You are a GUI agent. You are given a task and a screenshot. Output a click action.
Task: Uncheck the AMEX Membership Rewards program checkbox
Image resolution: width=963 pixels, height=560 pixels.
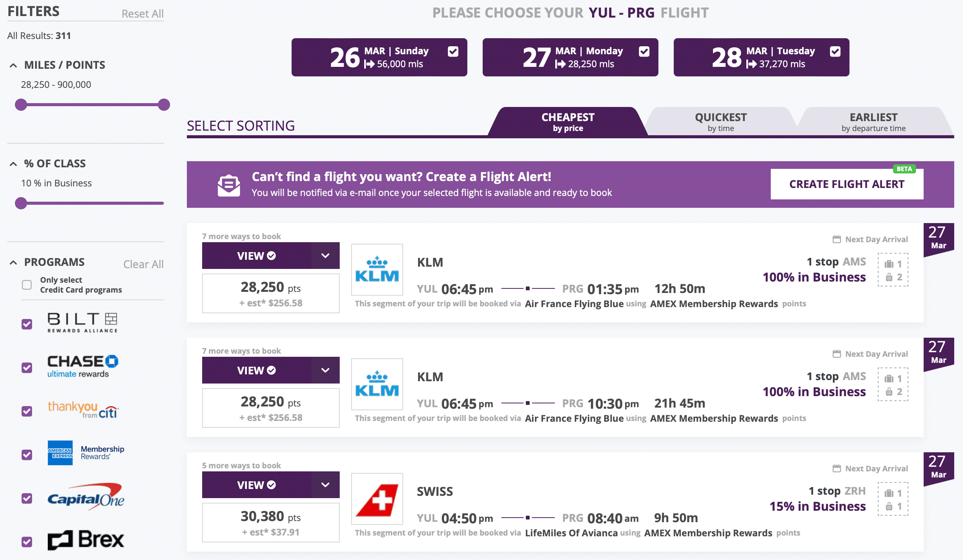(27, 455)
